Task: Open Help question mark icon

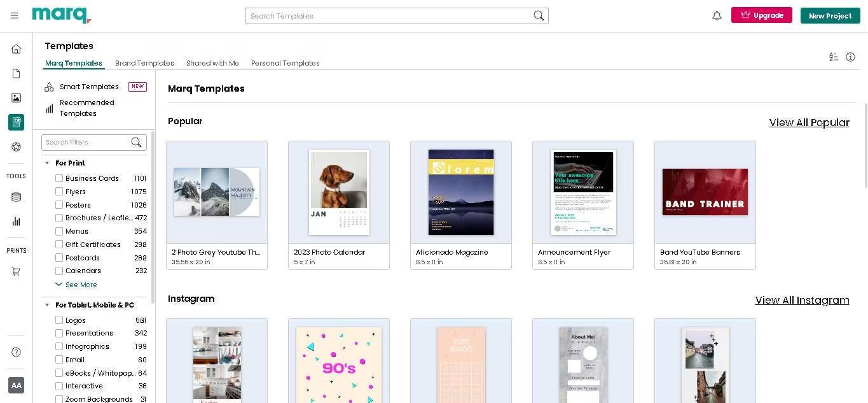Action: click(17, 352)
